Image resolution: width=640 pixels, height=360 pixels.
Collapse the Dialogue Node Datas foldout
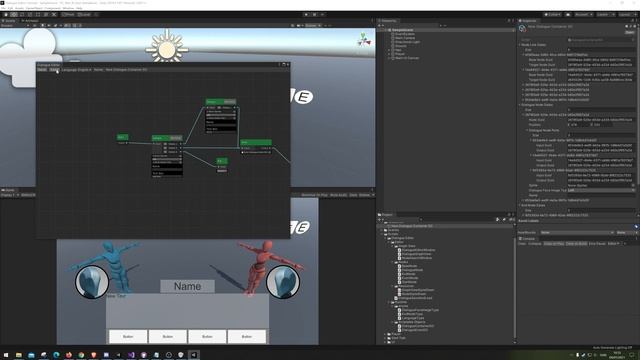click(x=520, y=105)
